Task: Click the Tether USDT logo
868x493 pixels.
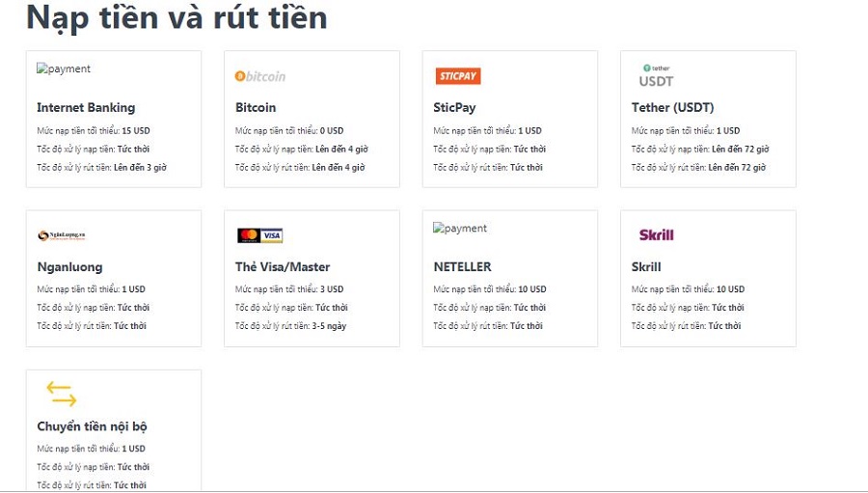Action: (x=656, y=76)
